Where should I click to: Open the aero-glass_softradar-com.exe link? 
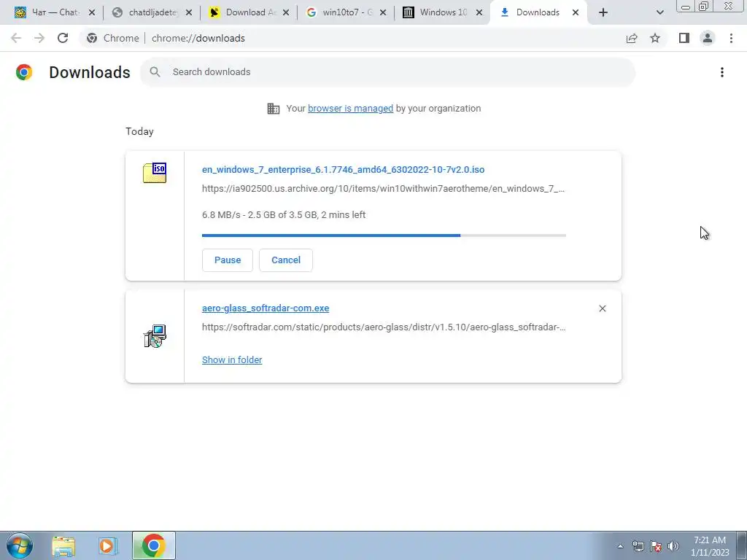pos(266,308)
